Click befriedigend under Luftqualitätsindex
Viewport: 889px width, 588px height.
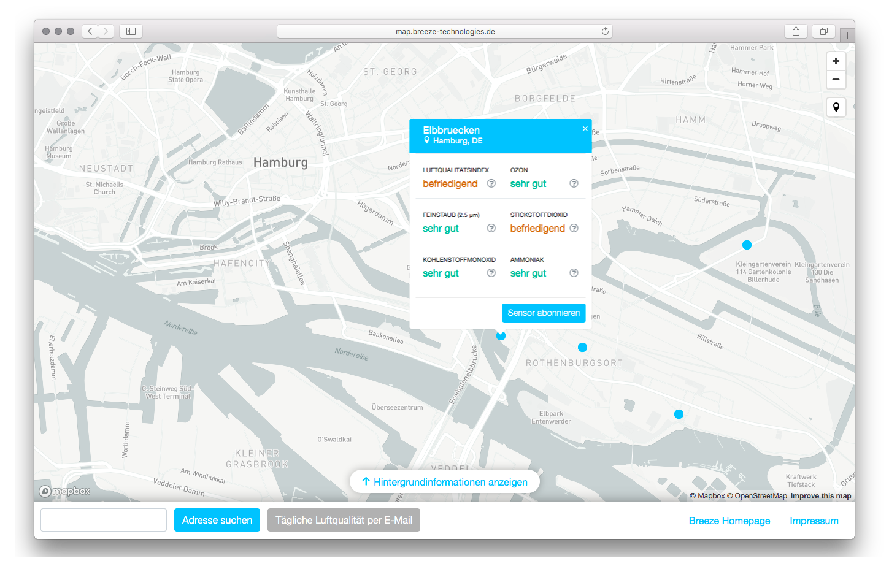(x=450, y=183)
